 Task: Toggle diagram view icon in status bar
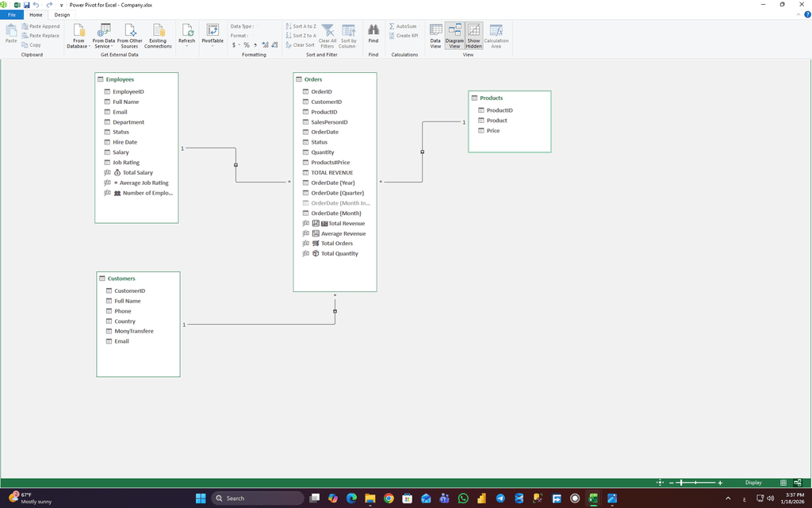click(x=797, y=483)
